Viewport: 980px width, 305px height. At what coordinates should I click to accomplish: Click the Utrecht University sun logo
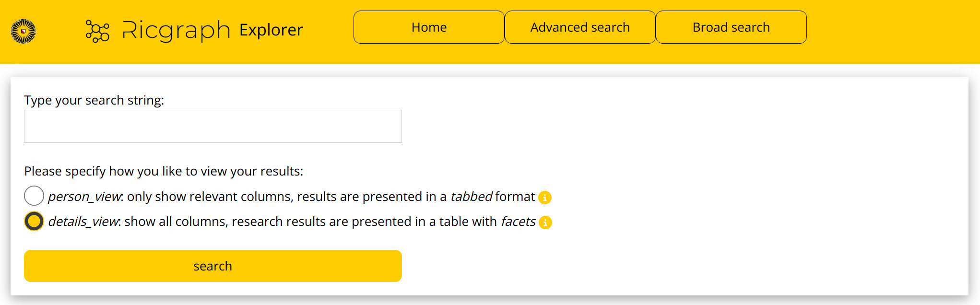23,32
